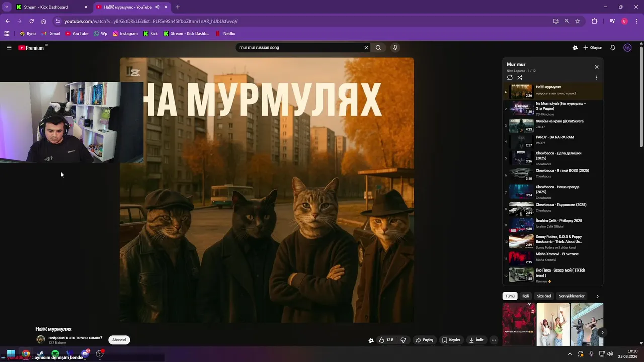This screenshot has width=644, height=362.
Task: Open Windows Start menu
Action: [11, 354]
